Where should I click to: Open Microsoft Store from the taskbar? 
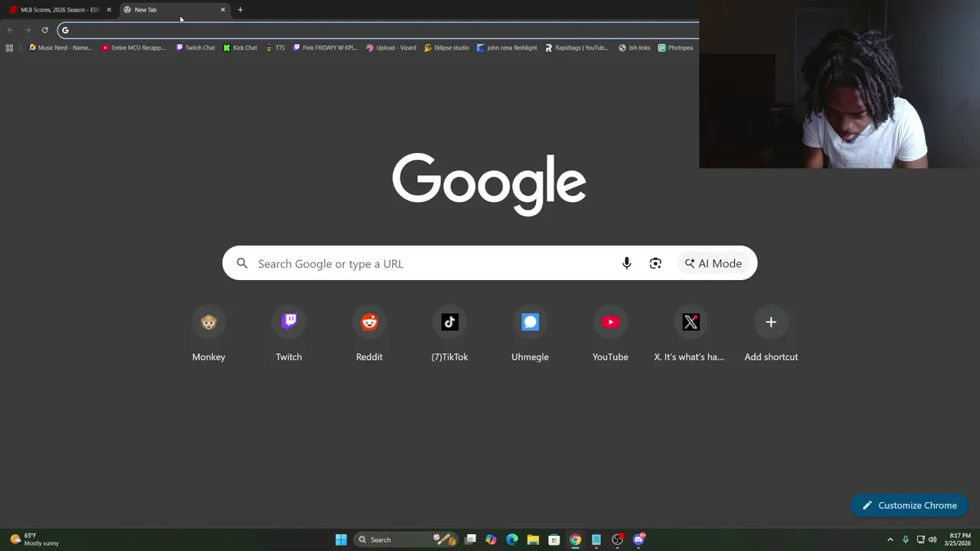554,540
